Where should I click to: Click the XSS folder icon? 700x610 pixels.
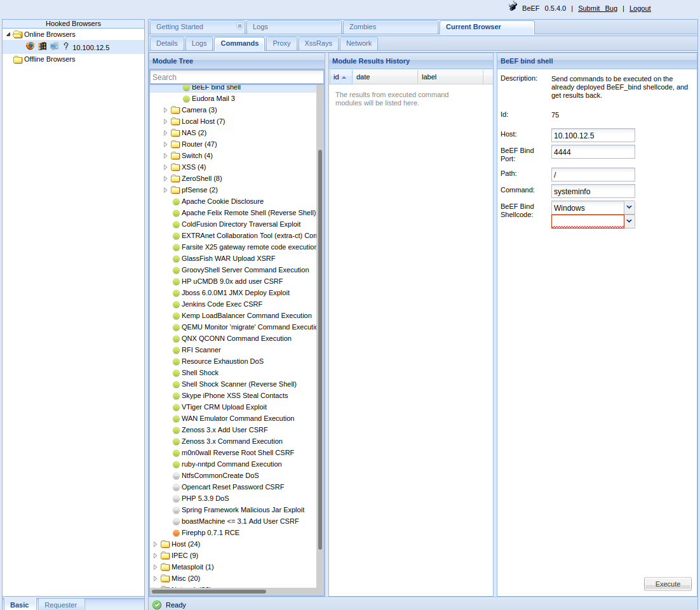[x=175, y=167]
